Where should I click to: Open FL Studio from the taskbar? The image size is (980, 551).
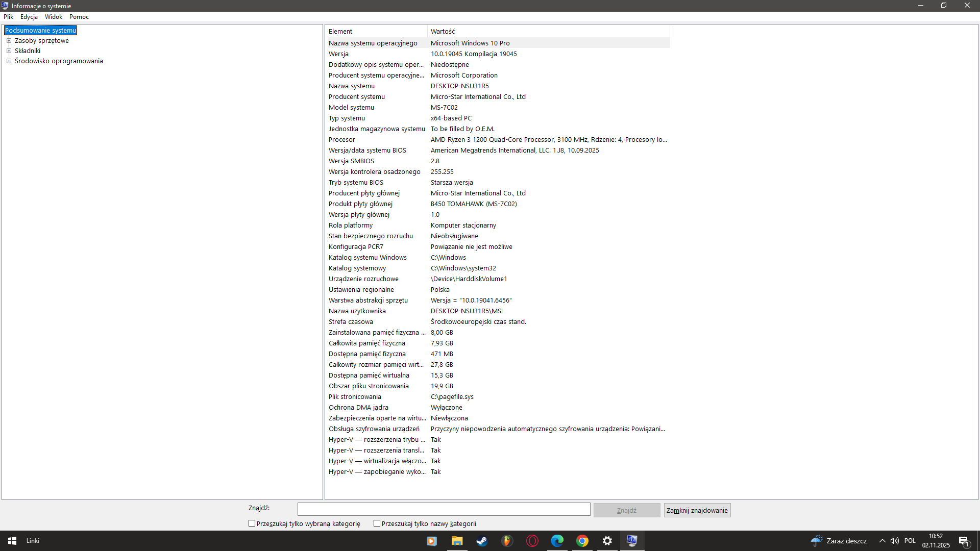pos(507,541)
